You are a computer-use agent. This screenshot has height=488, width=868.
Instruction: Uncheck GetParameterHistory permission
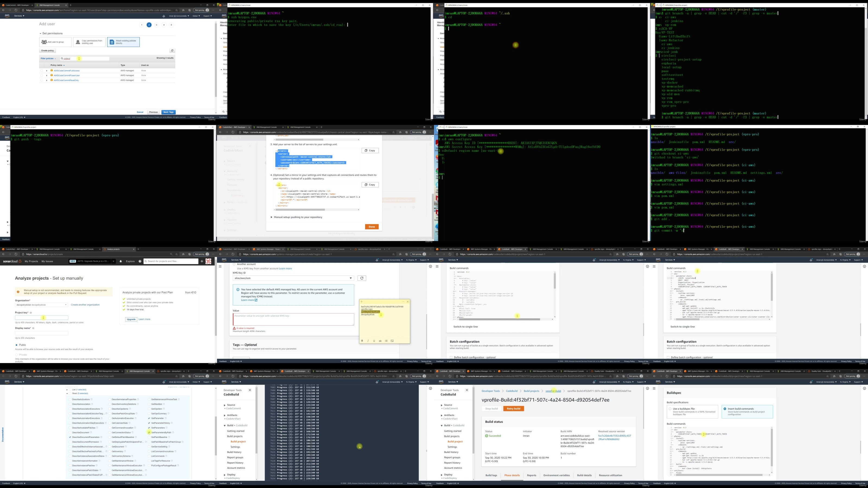pyautogui.click(x=149, y=423)
